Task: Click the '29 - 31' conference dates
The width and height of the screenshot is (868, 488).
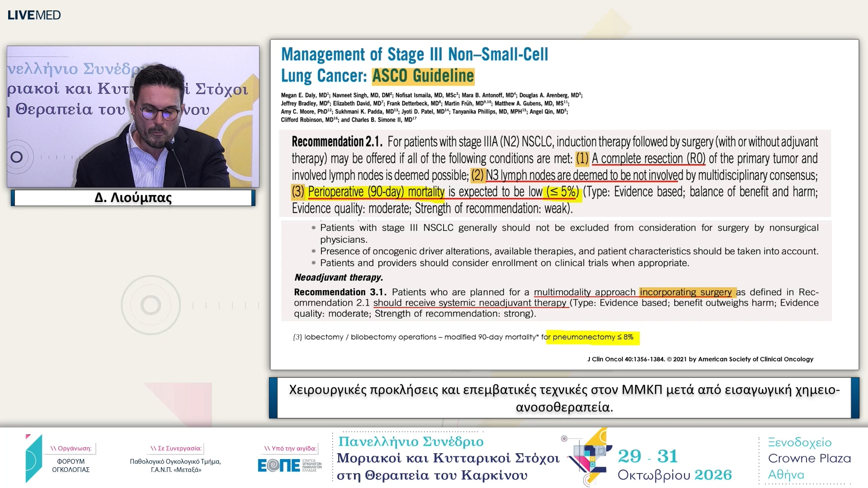Action: click(648, 456)
